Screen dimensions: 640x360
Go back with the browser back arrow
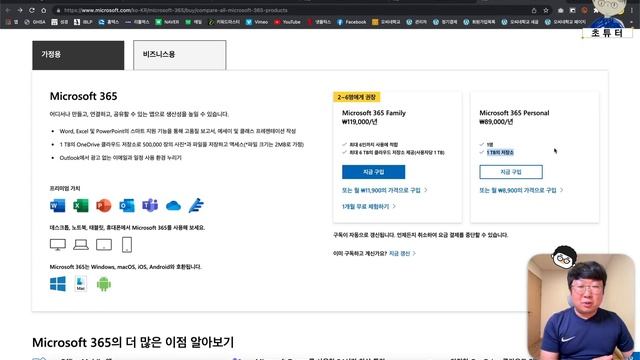[x=7, y=10]
